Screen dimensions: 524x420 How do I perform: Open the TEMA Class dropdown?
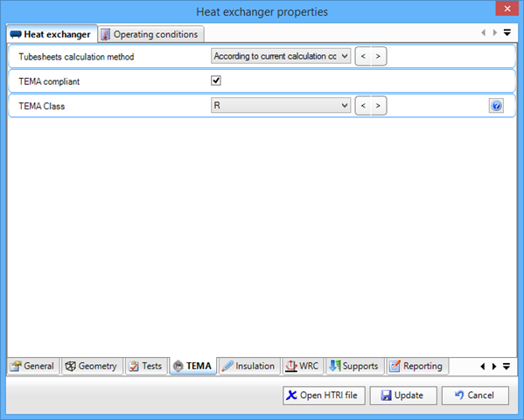[281, 106]
